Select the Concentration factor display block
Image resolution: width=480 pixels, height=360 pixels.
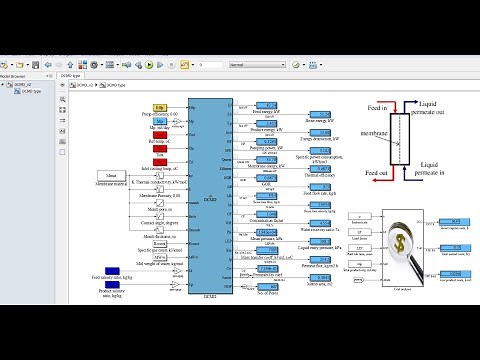(x=267, y=214)
